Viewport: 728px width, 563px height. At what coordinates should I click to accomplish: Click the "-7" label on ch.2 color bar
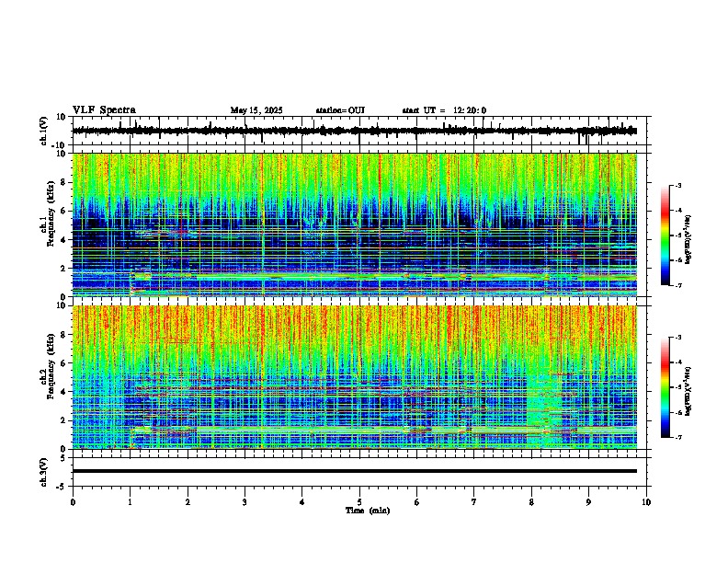click(x=677, y=437)
